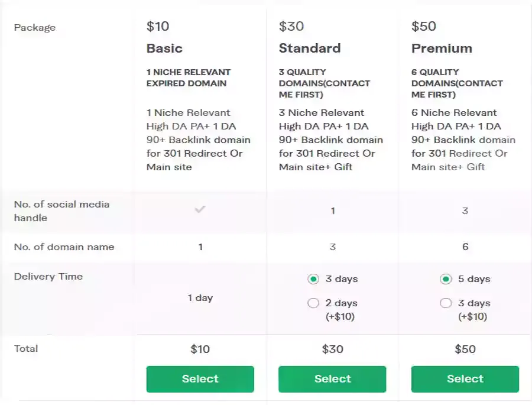Select the Standard package button

click(x=332, y=379)
